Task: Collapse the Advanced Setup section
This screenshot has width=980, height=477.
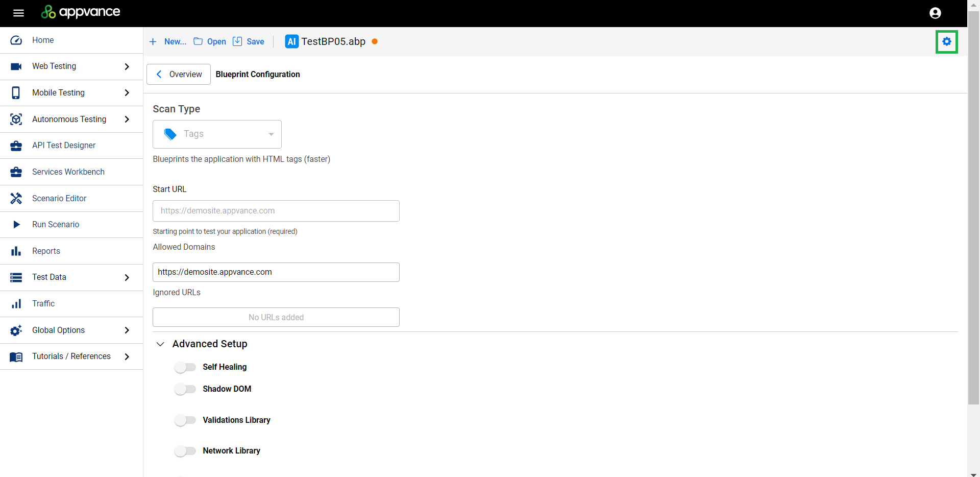Action: pos(160,344)
